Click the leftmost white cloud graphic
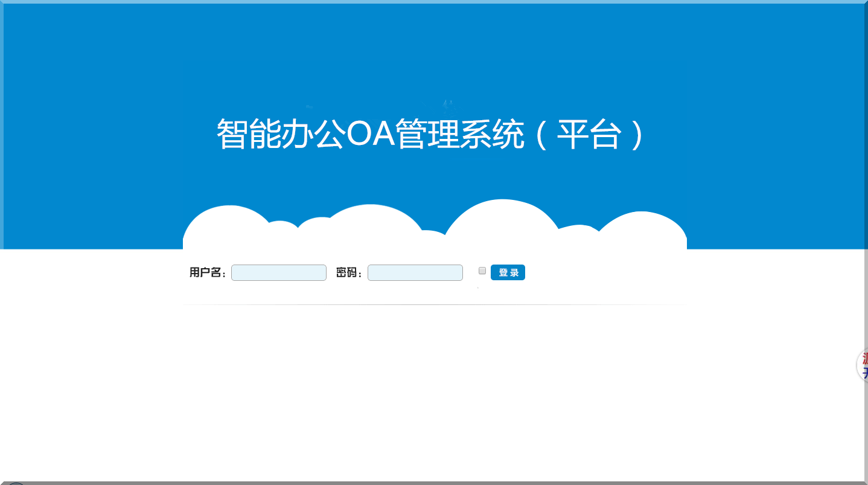The width and height of the screenshot is (868, 485). (x=226, y=226)
